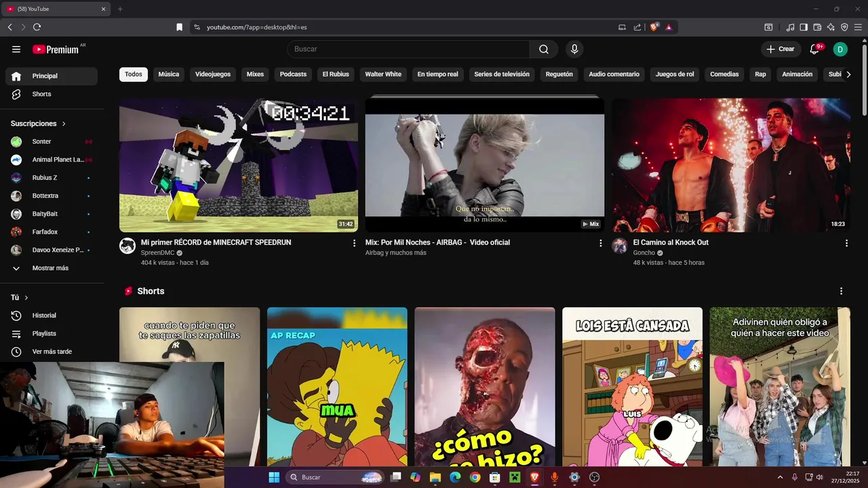
Task: Open the notifications bell
Action: tap(815, 49)
